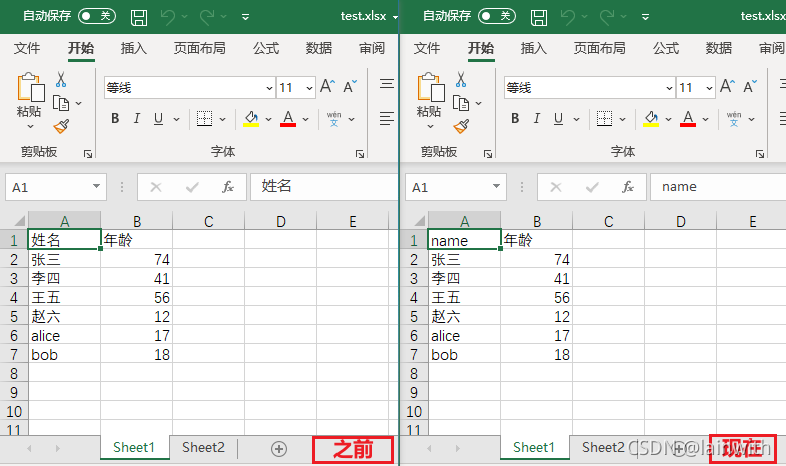Click Copy icon in left window
This screenshot has height=466, width=786.
coord(61,103)
